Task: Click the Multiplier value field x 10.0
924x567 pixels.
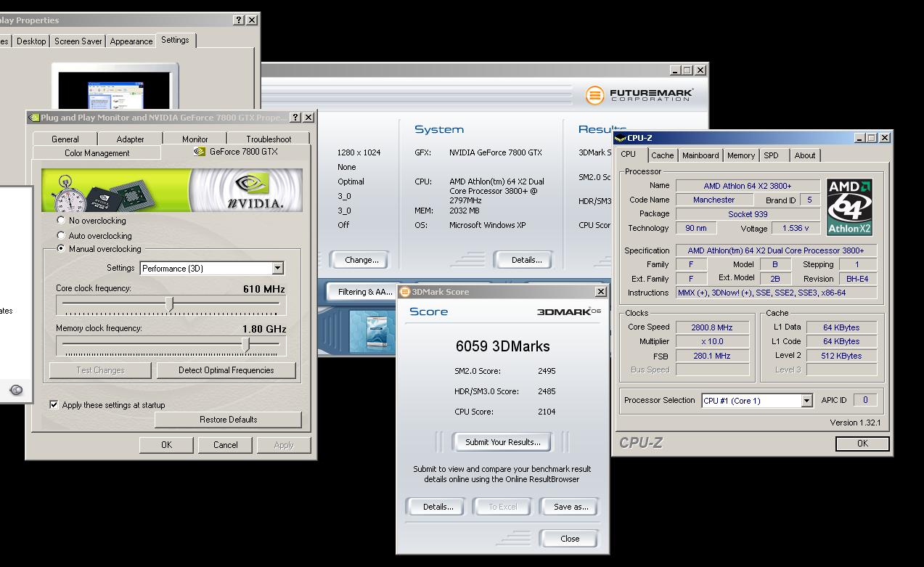Action: point(711,341)
